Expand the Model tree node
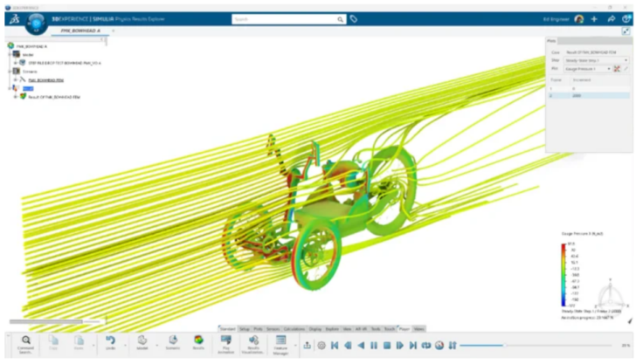Image resolution: width=636 pixels, height=364 pixels. pyautogui.click(x=10, y=54)
